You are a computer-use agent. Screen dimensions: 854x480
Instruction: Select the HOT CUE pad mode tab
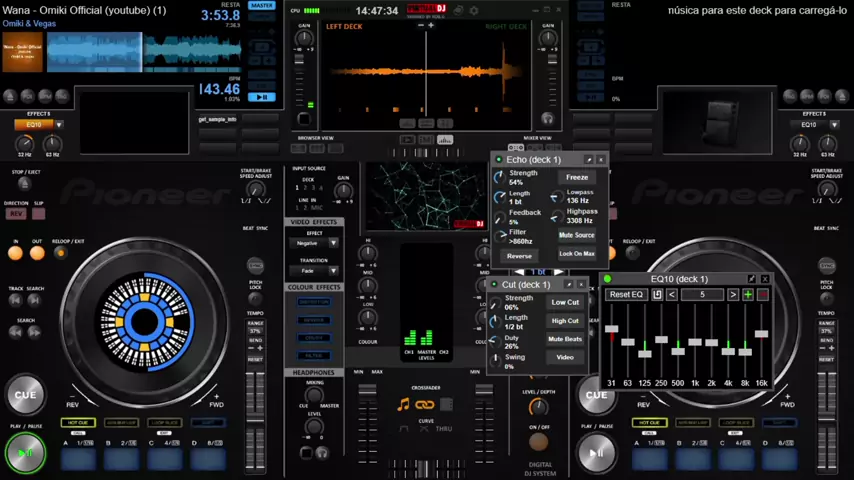pyautogui.click(x=78, y=423)
